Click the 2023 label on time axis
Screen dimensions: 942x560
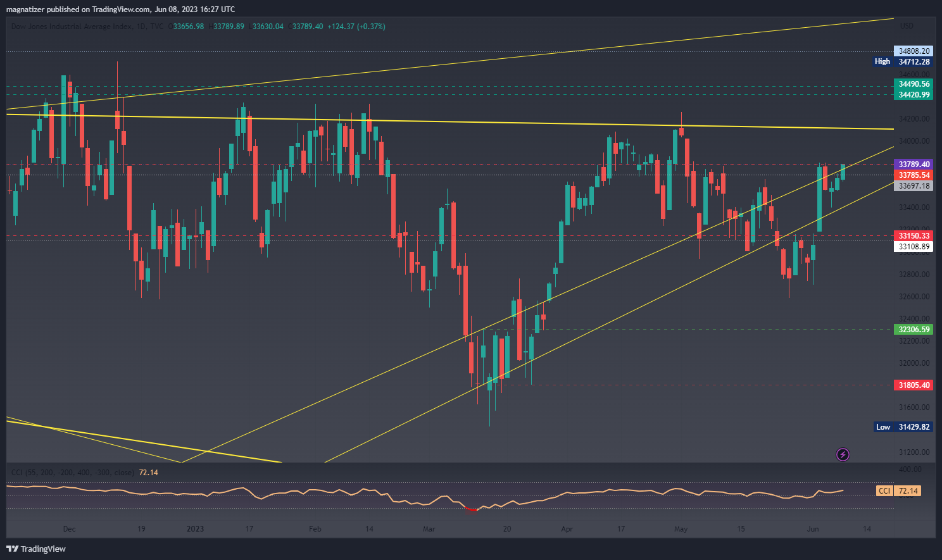click(x=195, y=529)
